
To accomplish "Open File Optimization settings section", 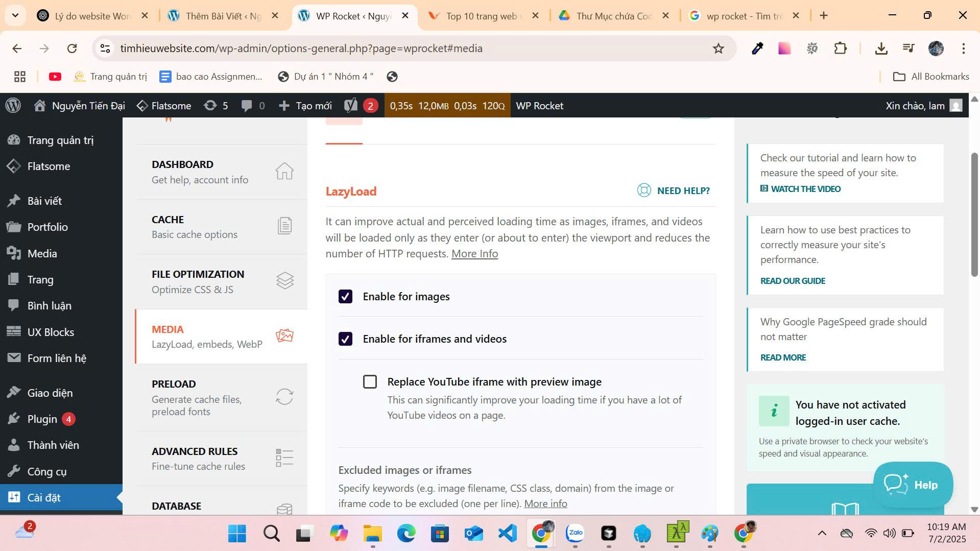I will tap(221, 281).
